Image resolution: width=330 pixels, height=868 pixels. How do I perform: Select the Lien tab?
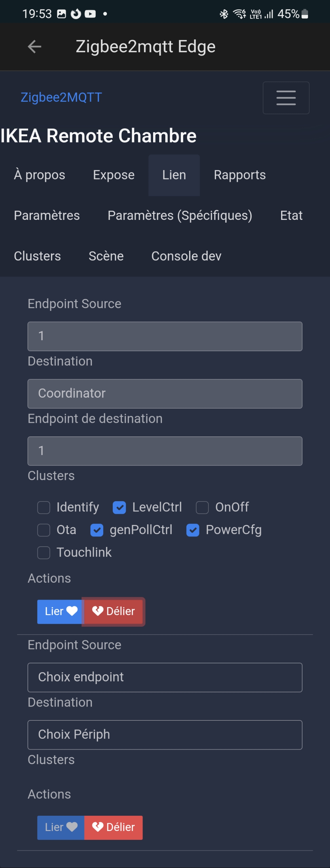(x=174, y=175)
